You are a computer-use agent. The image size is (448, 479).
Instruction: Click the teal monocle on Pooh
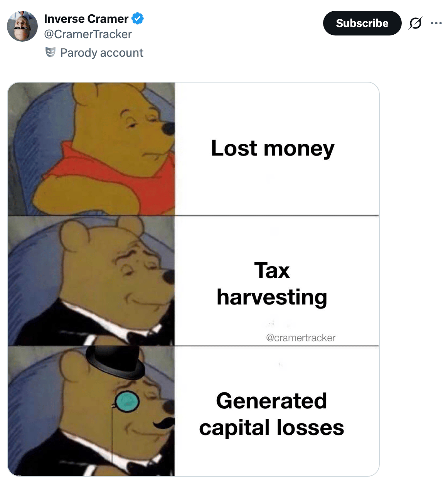pos(127,401)
